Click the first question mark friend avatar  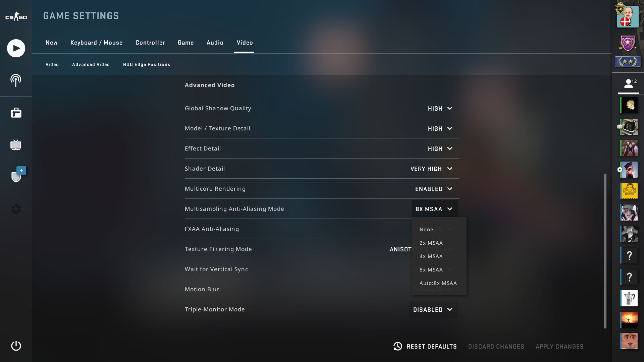(629, 255)
